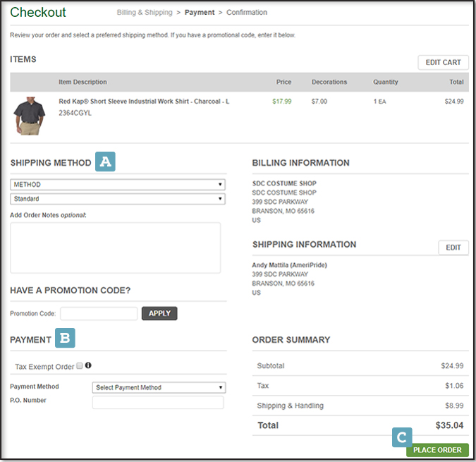This screenshot has width=476, height=462.
Task: Click the Promotion Code text field
Action: tap(99, 313)
